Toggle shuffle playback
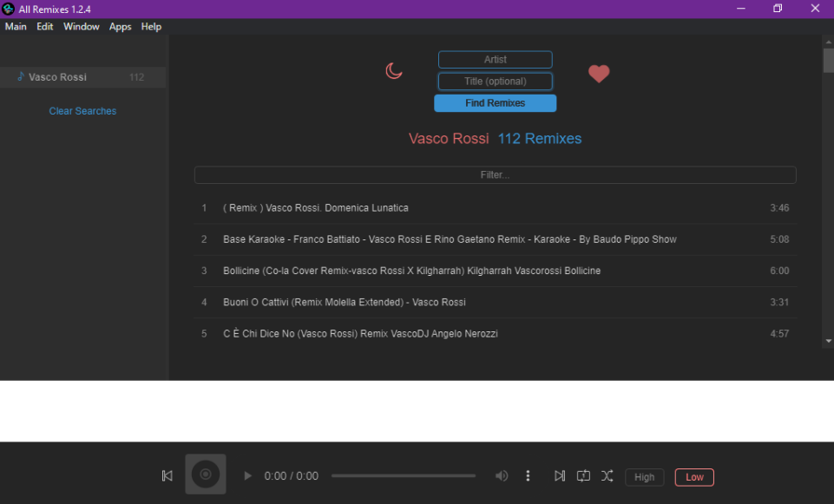834x504 pixels. (x=607, y=476)
